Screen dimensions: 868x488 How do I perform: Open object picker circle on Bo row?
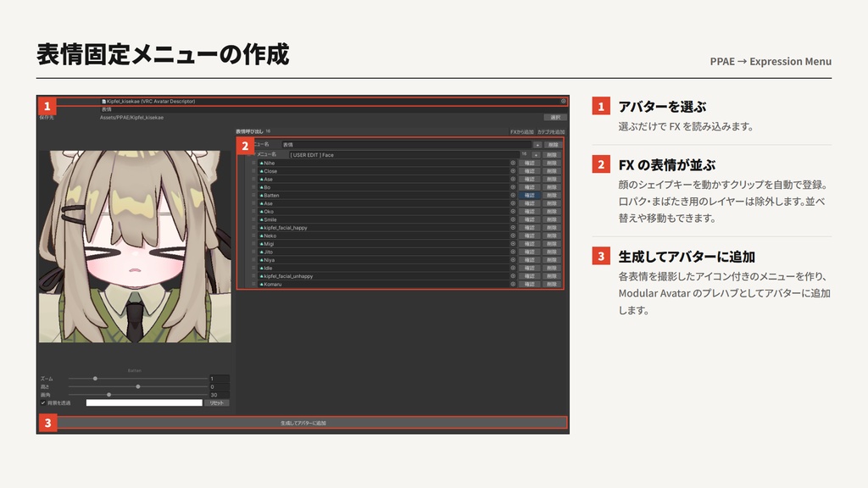click(x=513, y=187)
